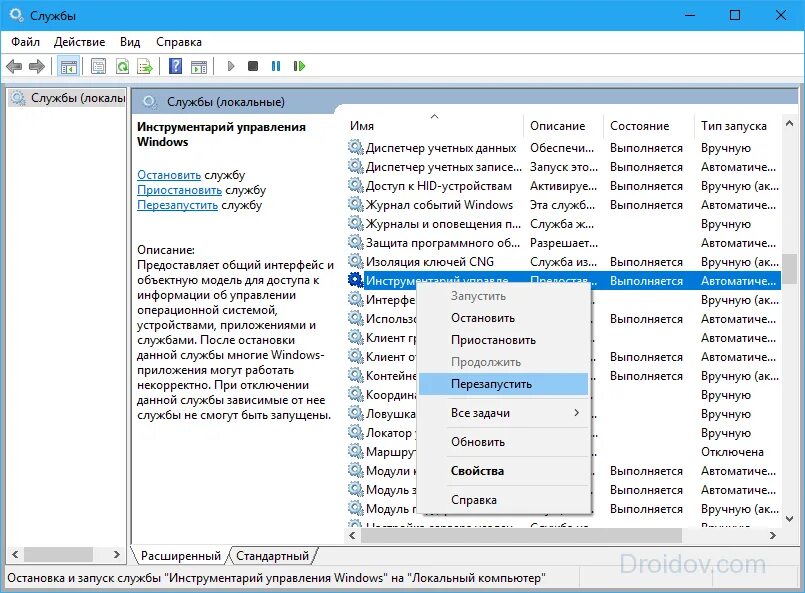Image resolution: width=805 pixels, height=593 pixels.
Task: Click the Restart service toolbar icon
Action: [x=299, y=66]
